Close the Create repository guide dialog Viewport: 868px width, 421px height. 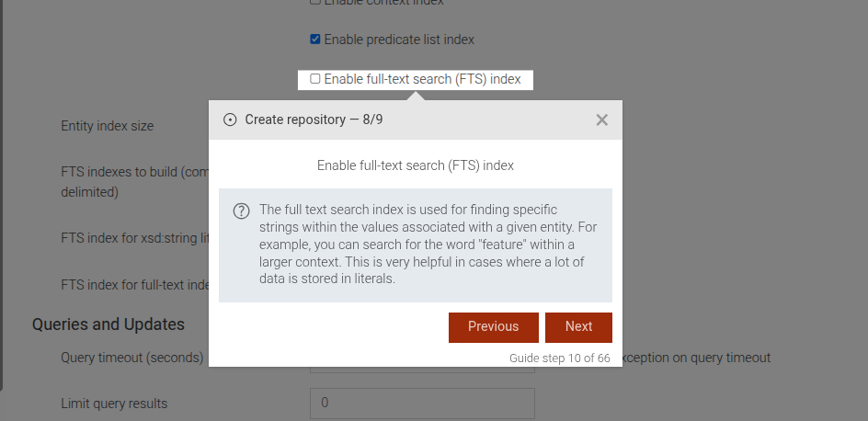coord(602,119)
